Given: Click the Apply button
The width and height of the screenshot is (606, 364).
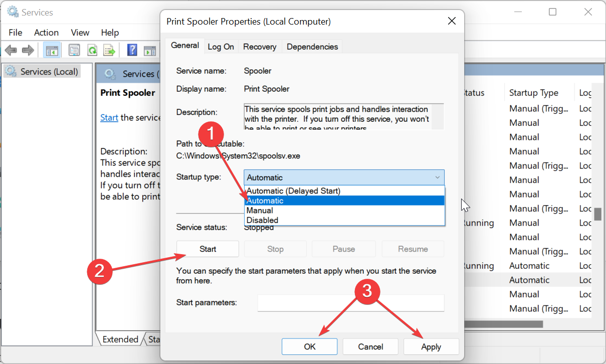Looking at the screenshot, I should tap(431, 346).
